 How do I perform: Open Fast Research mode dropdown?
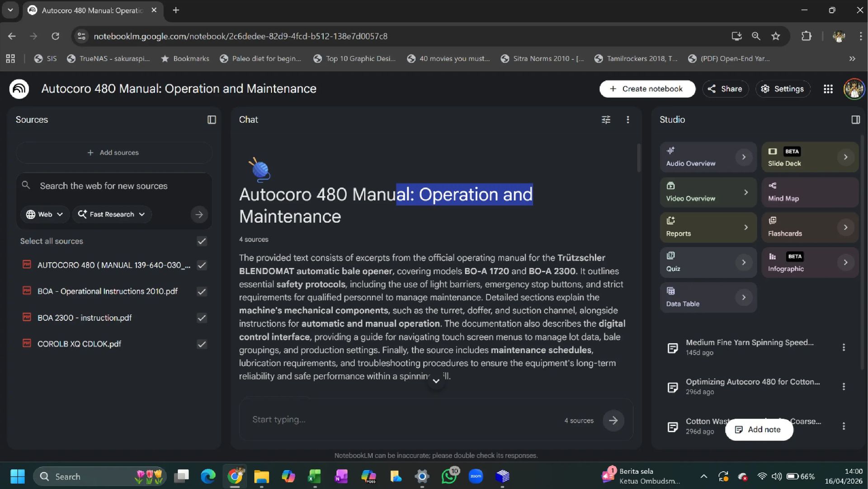coord(111,214)
